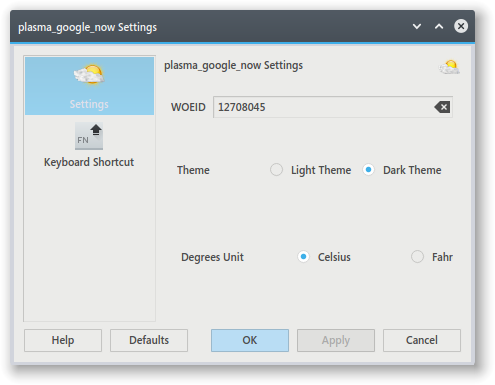Confirm settings with OK button
The height and width of the screenshot is (385, 495).
tap(250, 340)
